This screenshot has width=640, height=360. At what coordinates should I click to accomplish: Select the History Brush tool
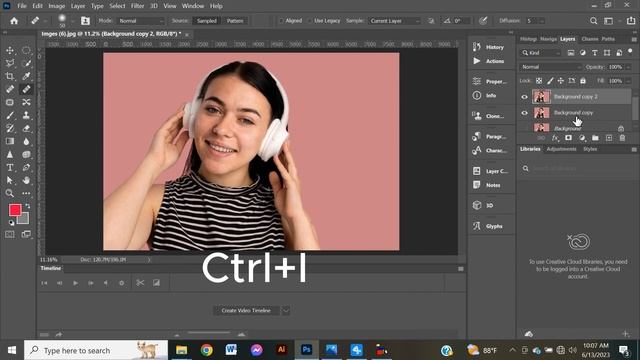point(10,128)
